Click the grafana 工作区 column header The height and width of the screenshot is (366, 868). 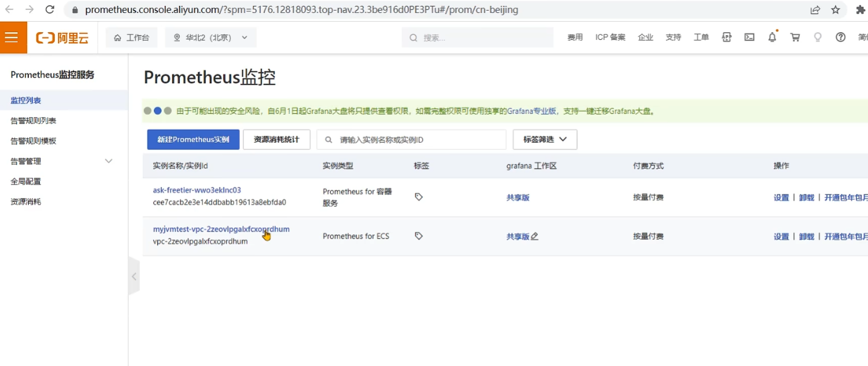(531, 166)
